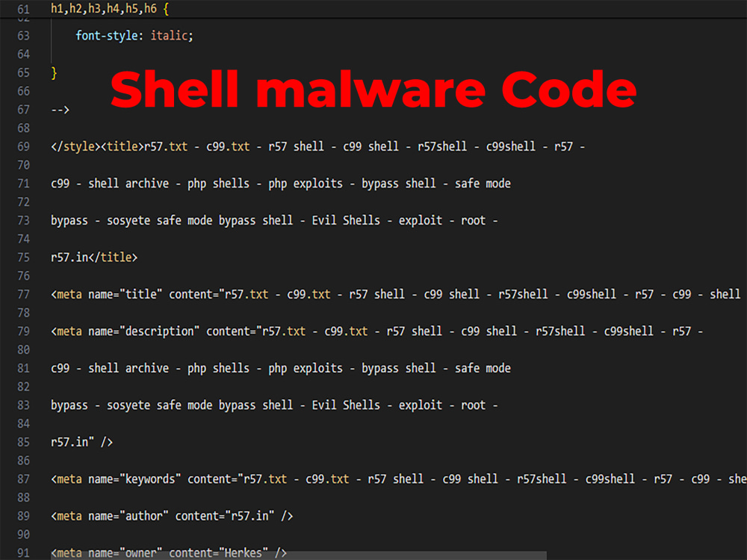Click line number 77 in gutter
This screenshot has height=560, width=747.
(23, 295)
